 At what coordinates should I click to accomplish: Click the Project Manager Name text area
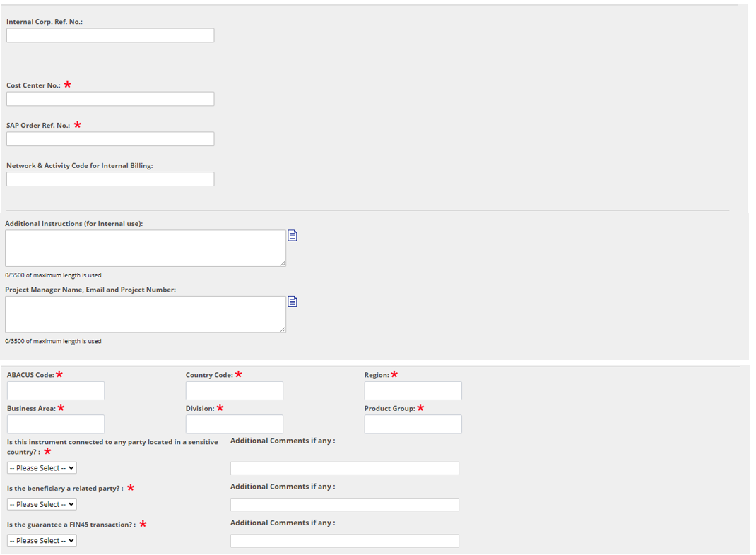pos(146,314)
